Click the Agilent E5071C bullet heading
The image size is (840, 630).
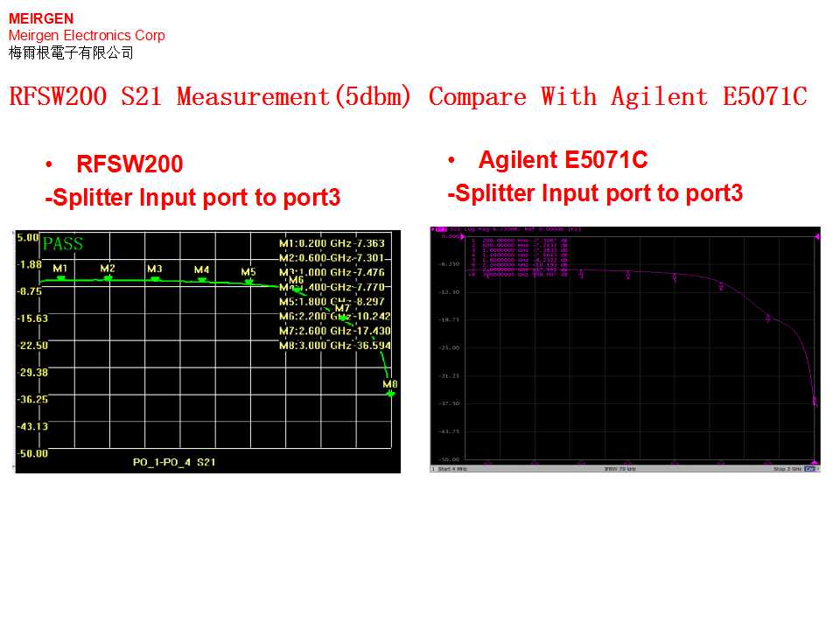[563, 160]
